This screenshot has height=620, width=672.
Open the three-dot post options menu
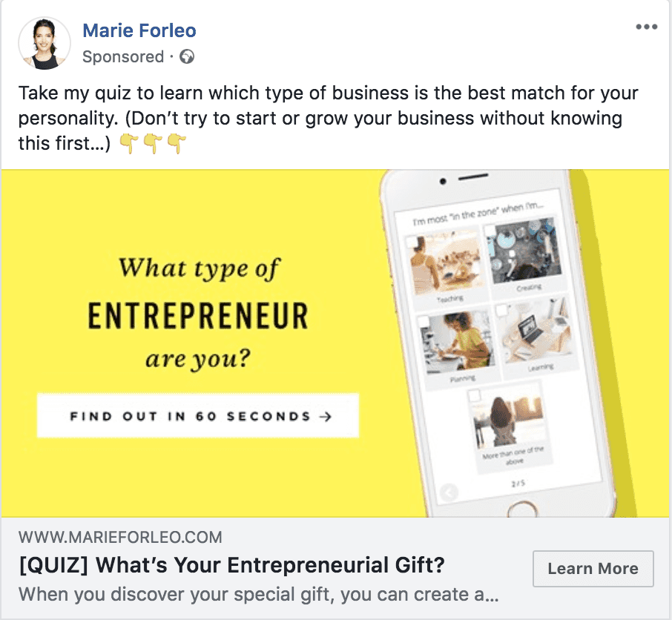click(x=647, y=27)
